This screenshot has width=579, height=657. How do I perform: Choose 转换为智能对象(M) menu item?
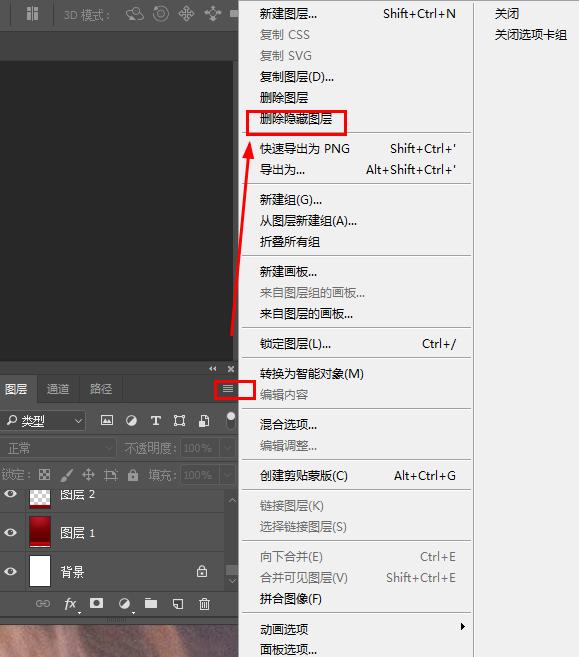(x=312, y=373)
